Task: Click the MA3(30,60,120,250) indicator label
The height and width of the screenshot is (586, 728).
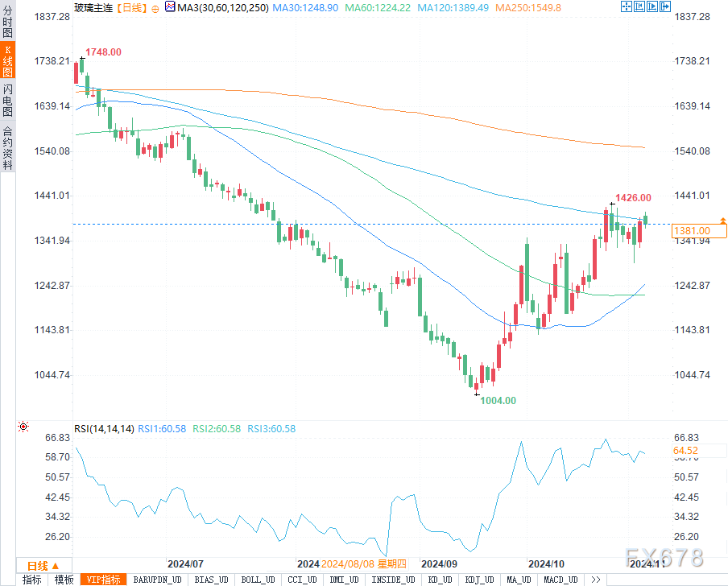Action: point(220,7)
